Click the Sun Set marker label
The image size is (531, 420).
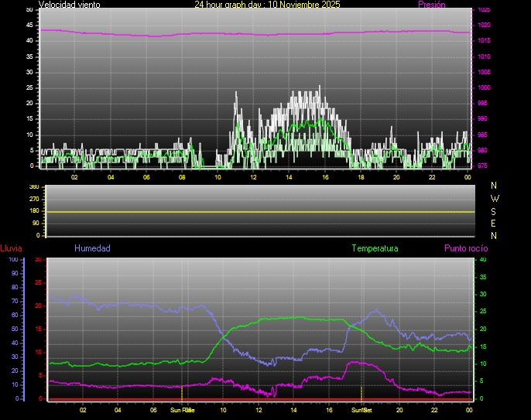coord(361,410)
